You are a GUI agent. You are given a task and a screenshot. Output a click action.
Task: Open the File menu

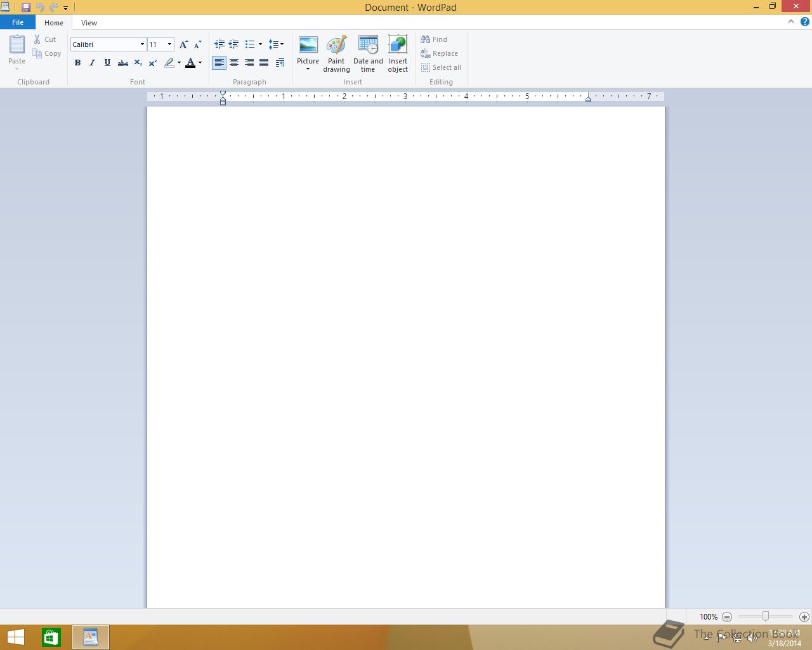click(x=18, y=22)
